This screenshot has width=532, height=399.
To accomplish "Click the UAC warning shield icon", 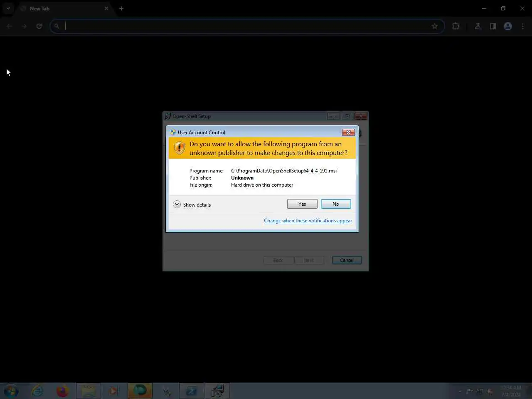I will click(x=179, y=148).
